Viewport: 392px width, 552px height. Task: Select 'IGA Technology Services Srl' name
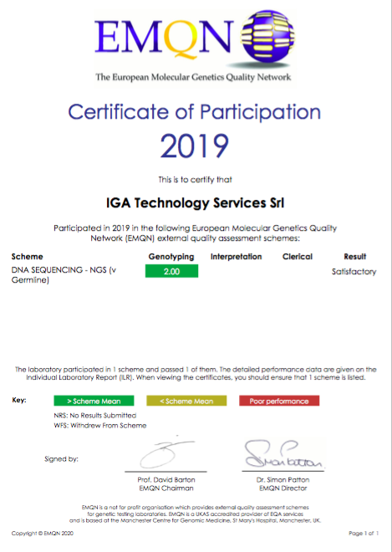195,202
